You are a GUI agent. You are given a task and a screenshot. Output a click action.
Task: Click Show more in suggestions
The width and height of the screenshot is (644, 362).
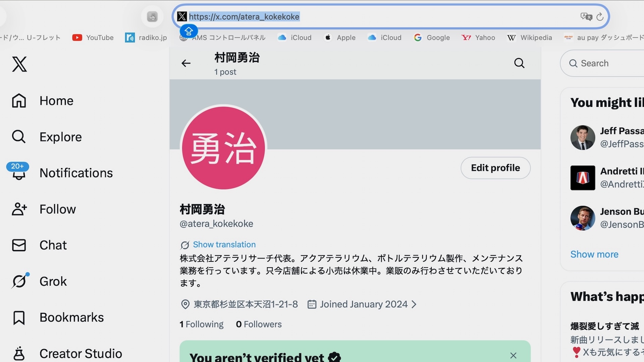(594, 254)
